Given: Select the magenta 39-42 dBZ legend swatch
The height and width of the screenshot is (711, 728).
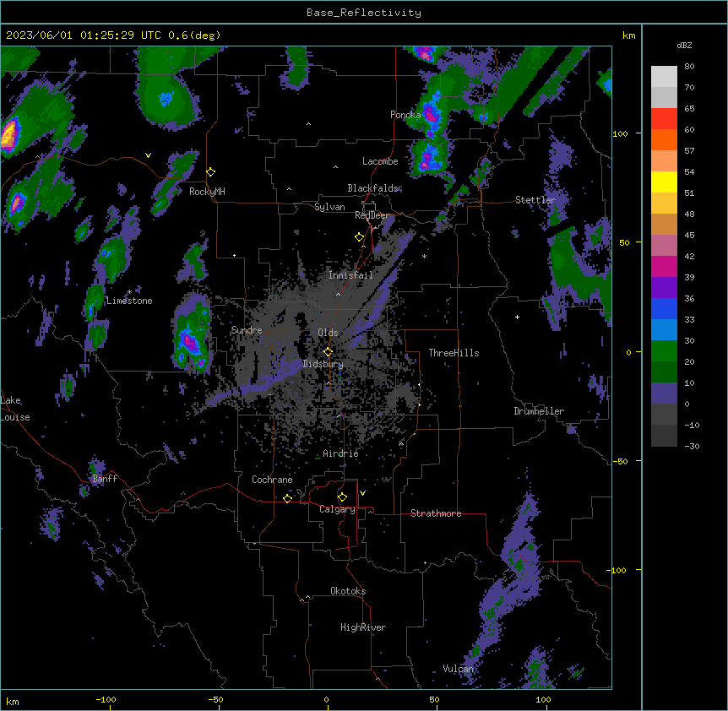Looking at the screenshot, I should (x=664, y=266).
